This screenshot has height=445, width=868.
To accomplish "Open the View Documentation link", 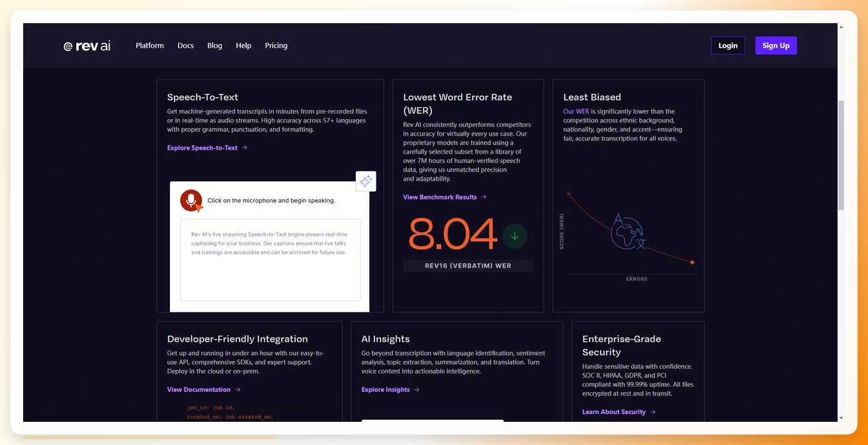I will tap(199, 389).
